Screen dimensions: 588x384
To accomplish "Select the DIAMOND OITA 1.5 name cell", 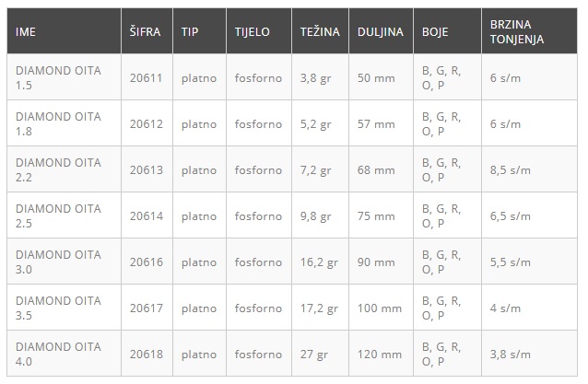I will [58, 77].
